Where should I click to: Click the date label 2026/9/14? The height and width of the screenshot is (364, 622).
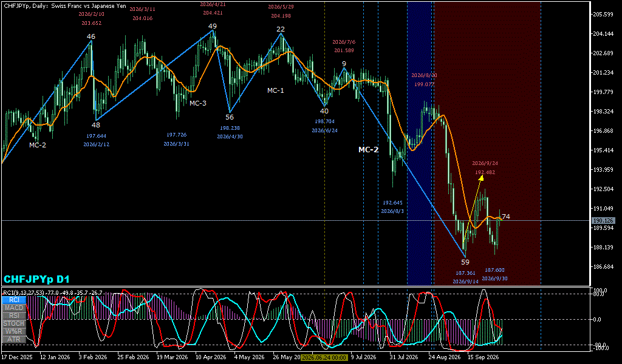465,281
